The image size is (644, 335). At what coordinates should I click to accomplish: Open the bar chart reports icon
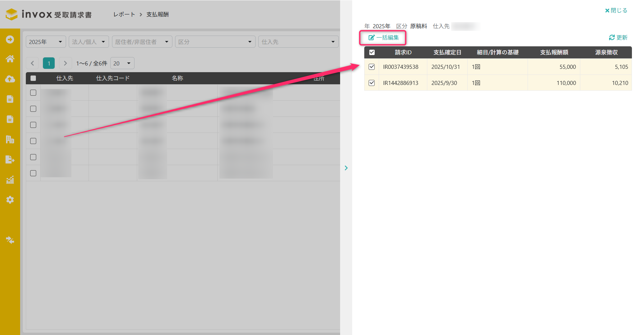click(x=10, y=180)
